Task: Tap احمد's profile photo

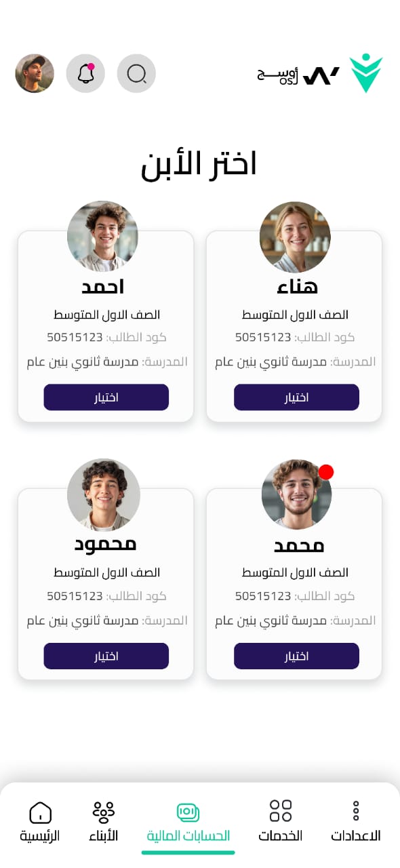Action: pyautogui.click(x=103, y=237)
